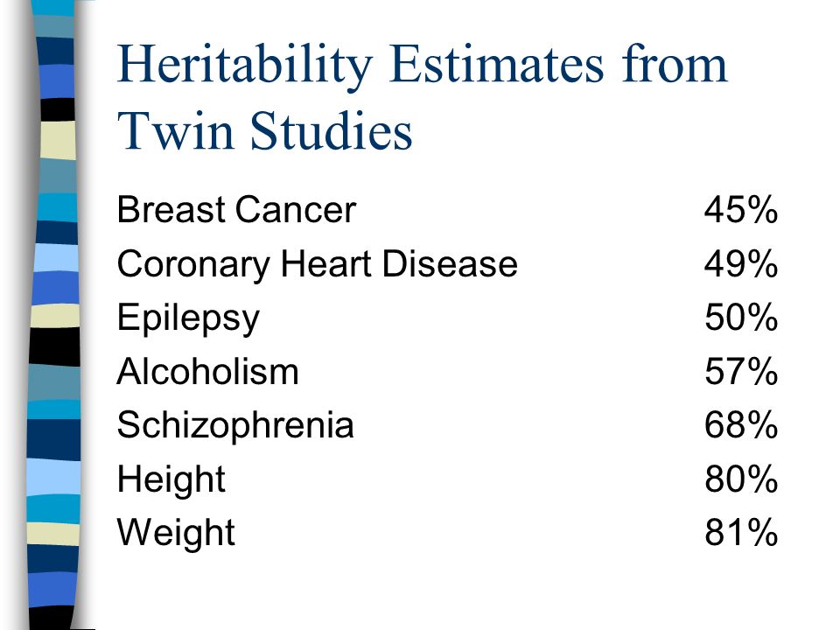The image size is (840, 630).
Task: Click the Coronary Heart Disease text
Action: 317,264
